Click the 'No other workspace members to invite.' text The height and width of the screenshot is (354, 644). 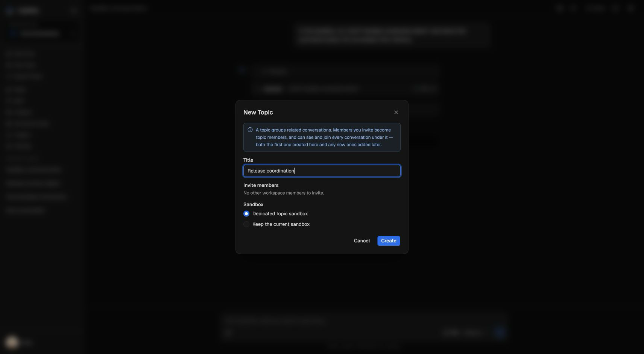click(x=284, y=193)
